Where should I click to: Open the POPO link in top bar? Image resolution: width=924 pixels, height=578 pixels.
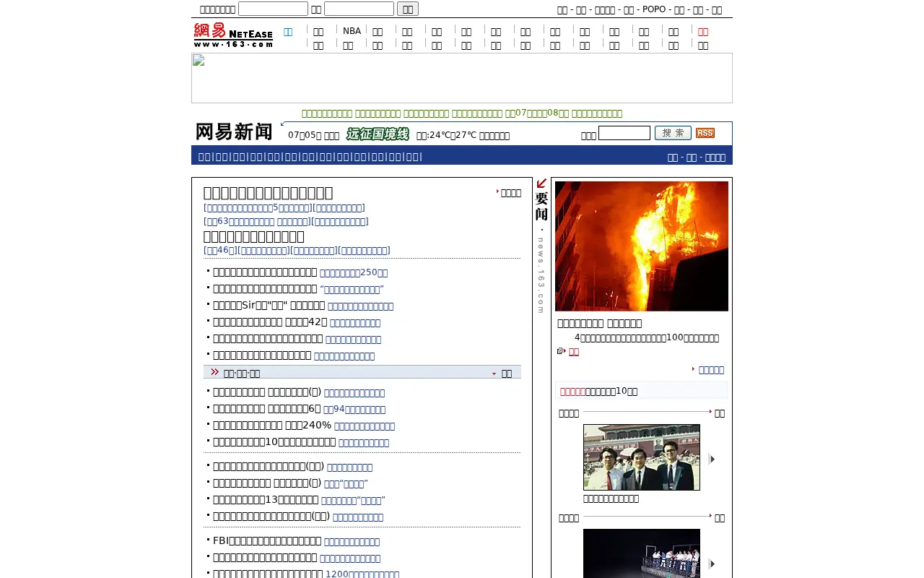click(654, 9)
